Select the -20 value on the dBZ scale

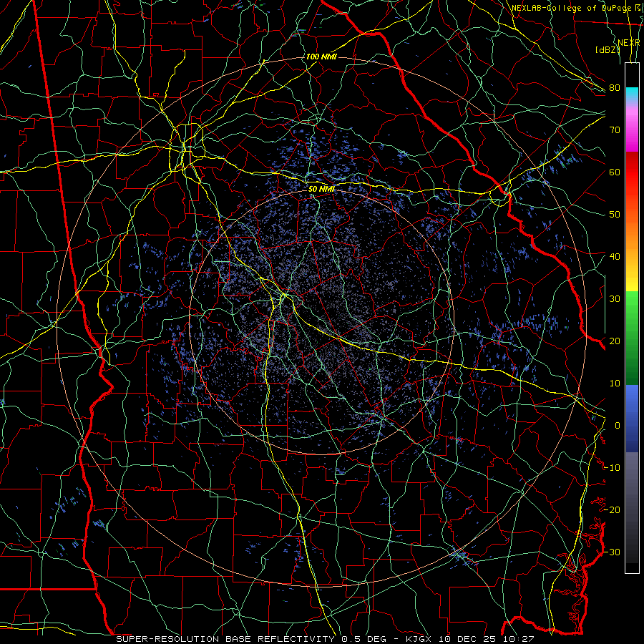[612, 509]
